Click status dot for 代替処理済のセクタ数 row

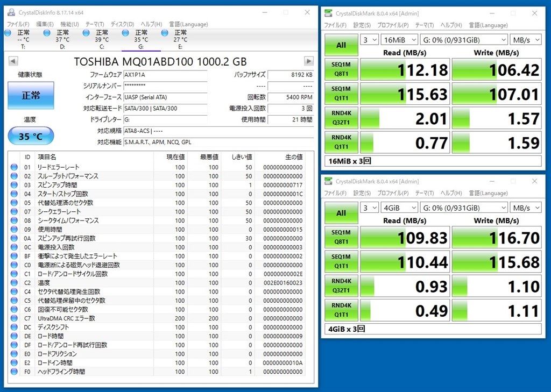[x=14, y=203]
